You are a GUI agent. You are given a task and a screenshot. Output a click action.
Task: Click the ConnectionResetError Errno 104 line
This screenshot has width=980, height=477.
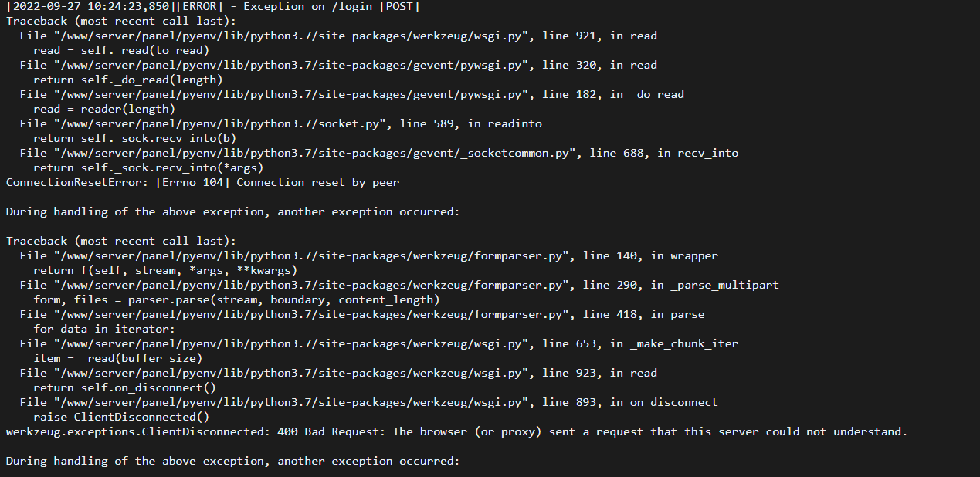tap(202, 182)
